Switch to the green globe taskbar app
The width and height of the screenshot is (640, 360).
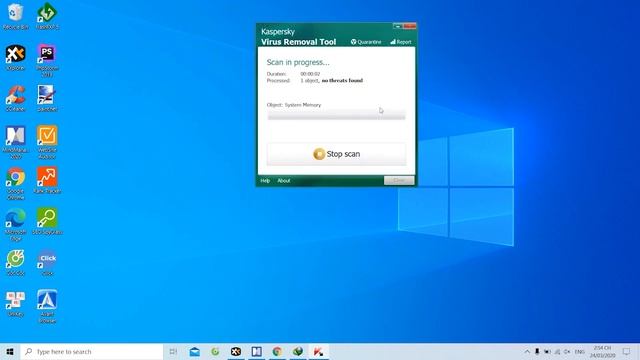click(x=298, y=351)
